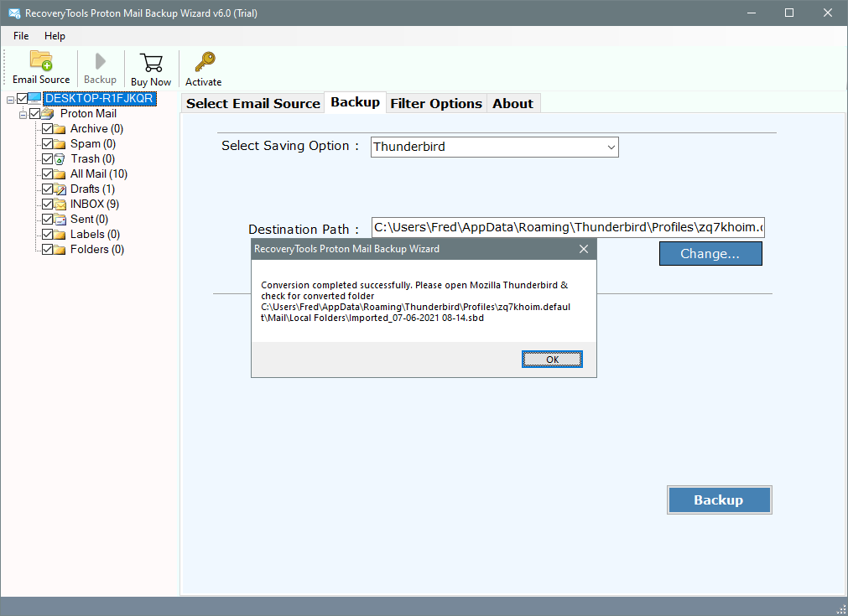Click the window resize grip
Image resolution: width=848 pixels, height=616 pixels.
[x=841, y=609]
